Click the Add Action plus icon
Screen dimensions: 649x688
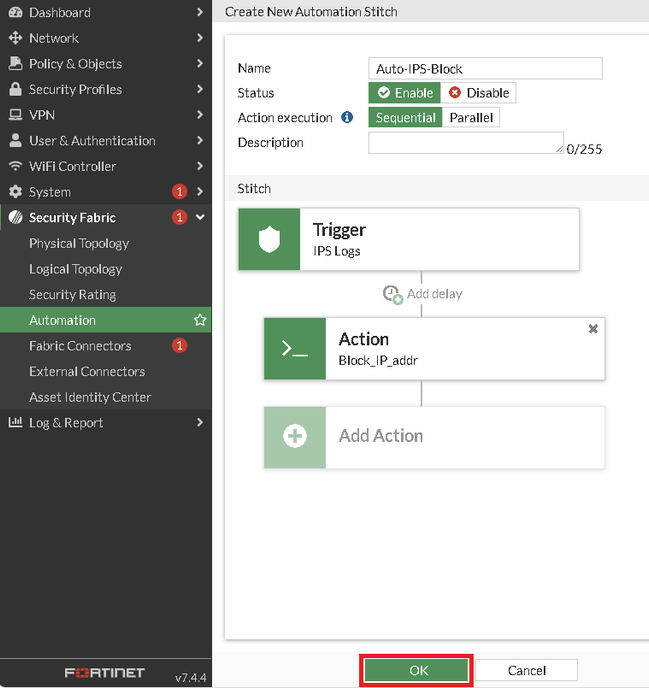coord(295,436)
